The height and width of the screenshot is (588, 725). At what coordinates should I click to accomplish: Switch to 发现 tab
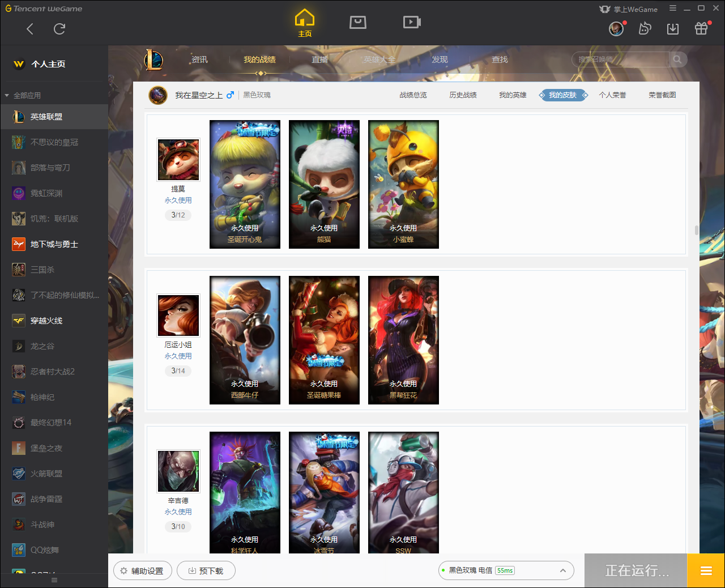[440, 59]
